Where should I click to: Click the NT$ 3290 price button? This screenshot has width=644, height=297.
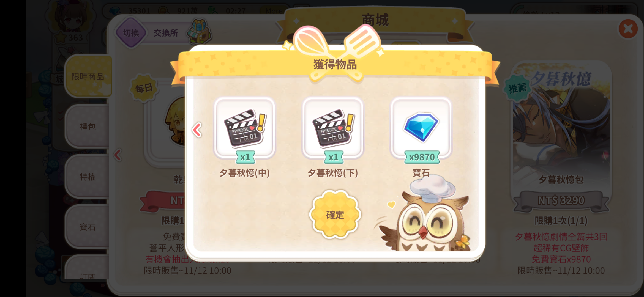(561, 201)
